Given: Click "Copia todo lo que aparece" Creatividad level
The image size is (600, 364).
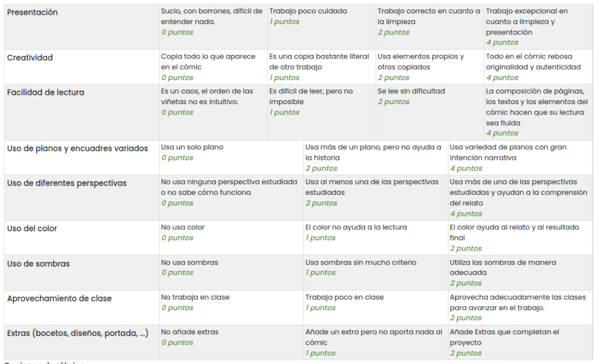Looking at the screenshot, I should click(213, 67).
